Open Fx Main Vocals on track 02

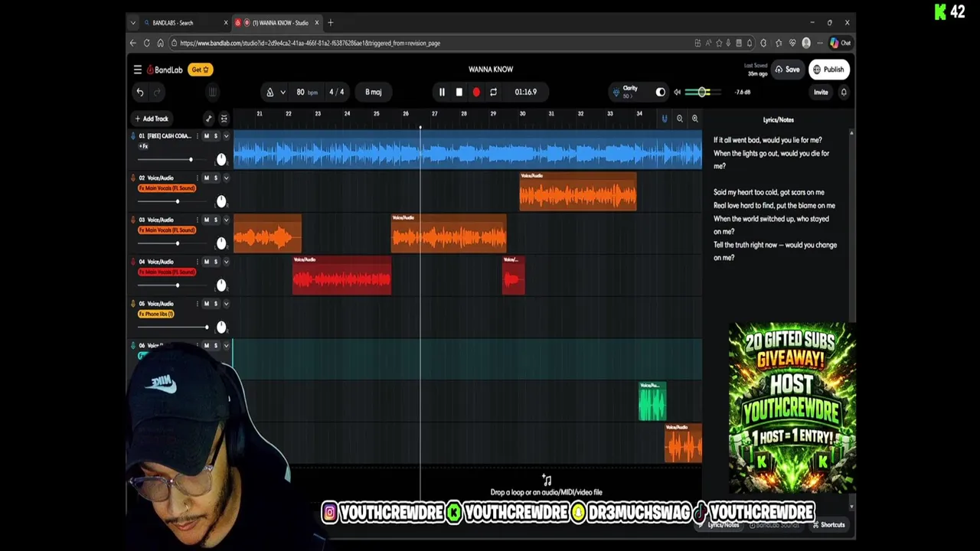click(x=167, y=188)
